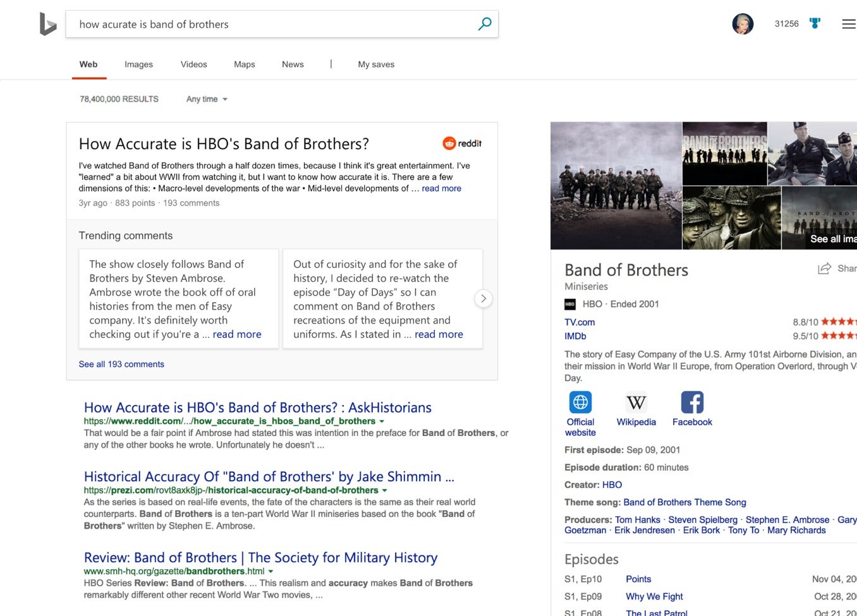Click the rewards medal icon
The width and height of the screenshot is (857, 616).
pyautogui.click(x=815, y=23)
